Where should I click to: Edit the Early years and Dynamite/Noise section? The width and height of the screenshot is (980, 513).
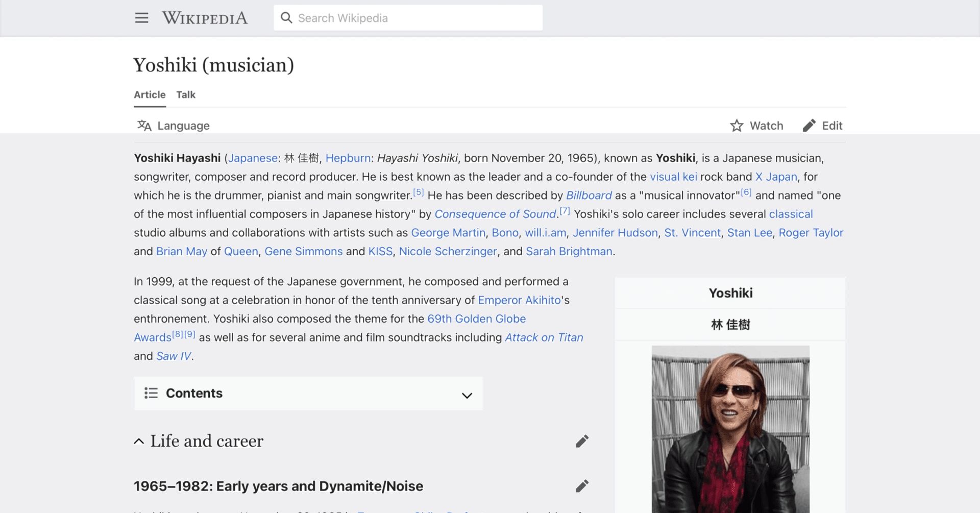(582, 486)
